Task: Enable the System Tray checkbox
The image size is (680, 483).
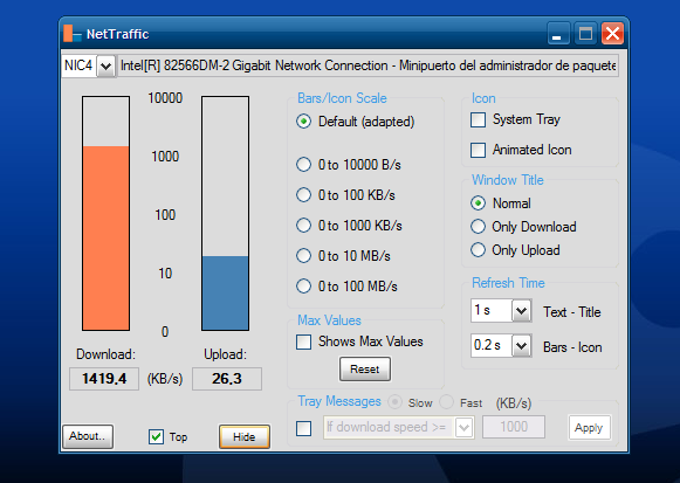Action: (478, 120)
